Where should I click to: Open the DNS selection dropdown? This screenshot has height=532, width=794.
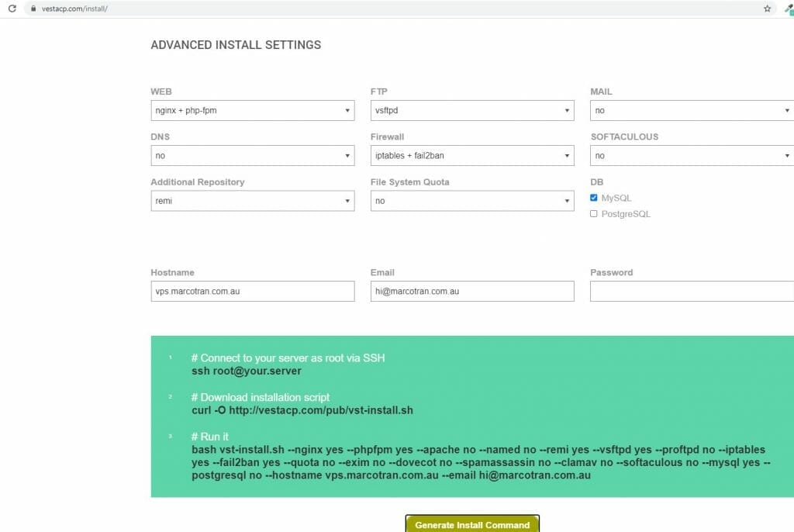click(252, 155)
